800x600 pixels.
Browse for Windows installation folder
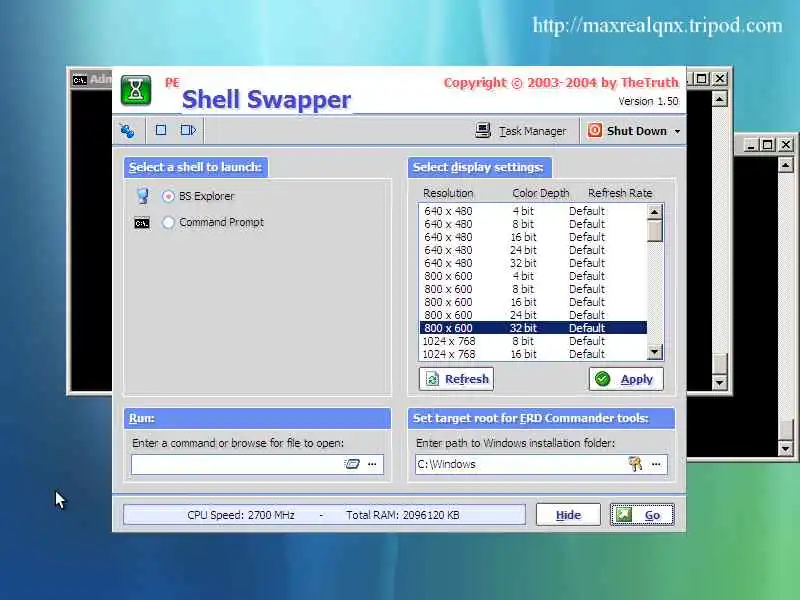tap(656, 464)
